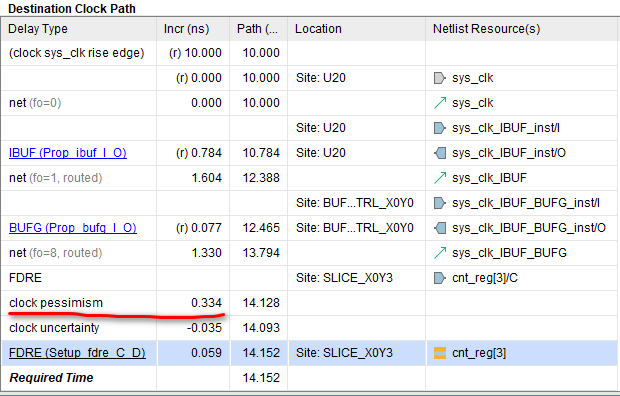
Task: Select the clock pessimism row
Action: coord(310,303)
